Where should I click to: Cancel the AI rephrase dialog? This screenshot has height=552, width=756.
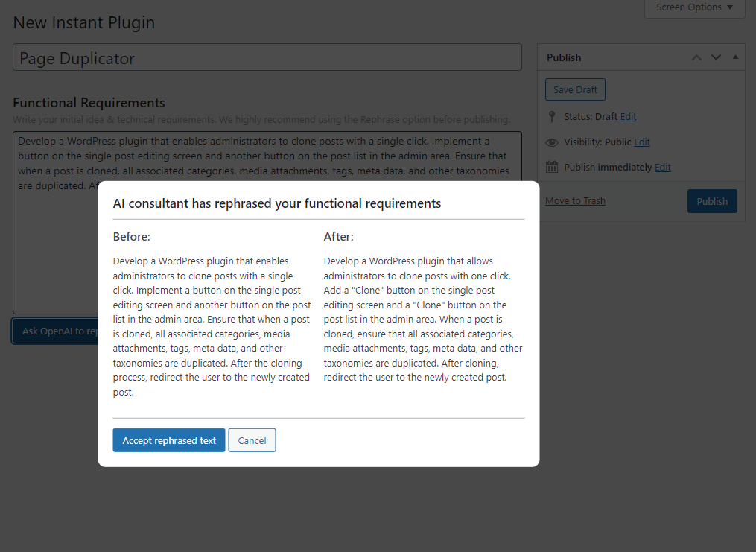coord(252,440)
